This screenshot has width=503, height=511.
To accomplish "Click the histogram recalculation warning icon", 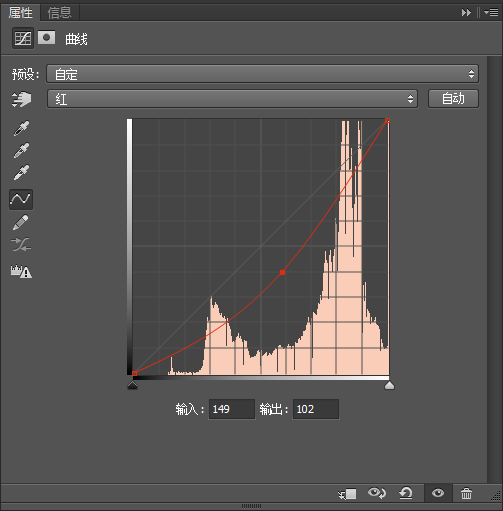I will 21,271.
